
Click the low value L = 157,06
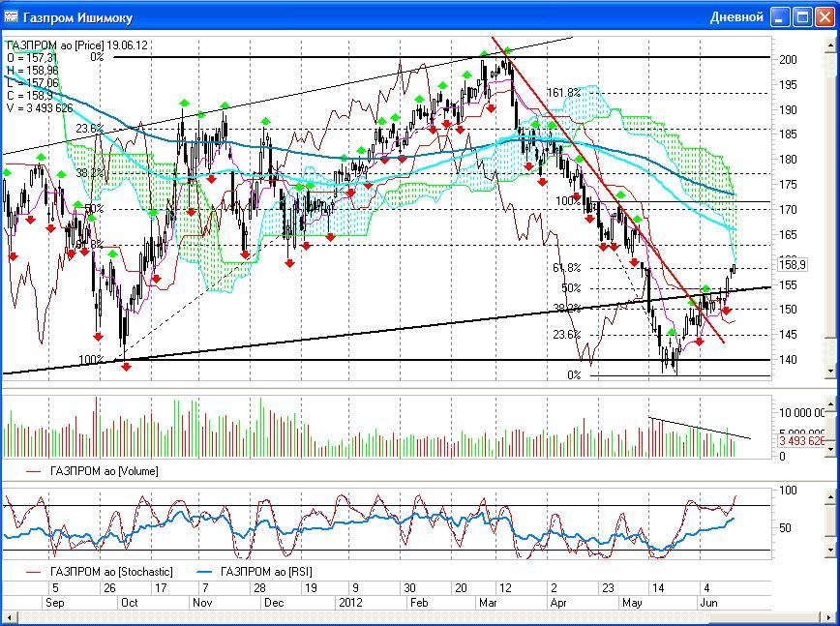point(33,82)
